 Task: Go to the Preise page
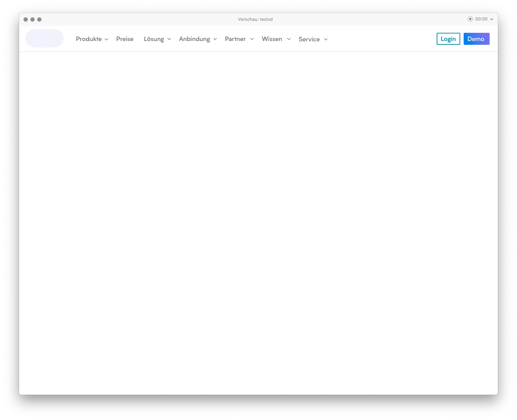coord(125,39)
